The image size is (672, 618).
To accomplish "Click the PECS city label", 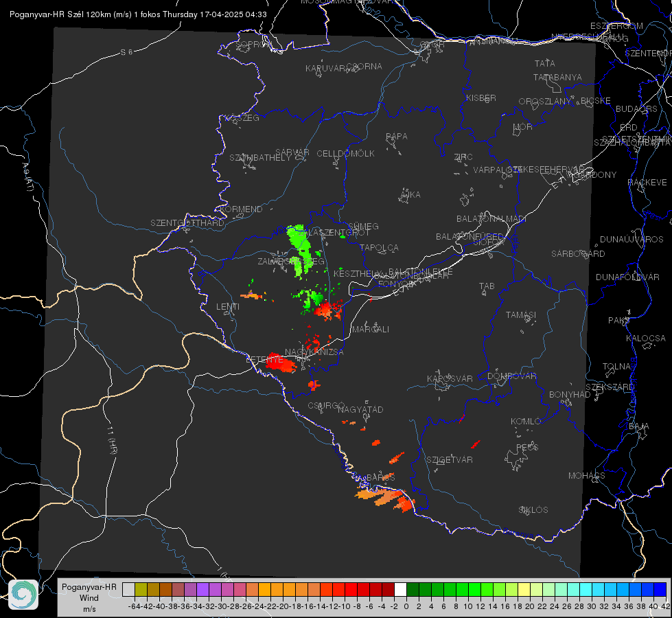I will [527, 447].
